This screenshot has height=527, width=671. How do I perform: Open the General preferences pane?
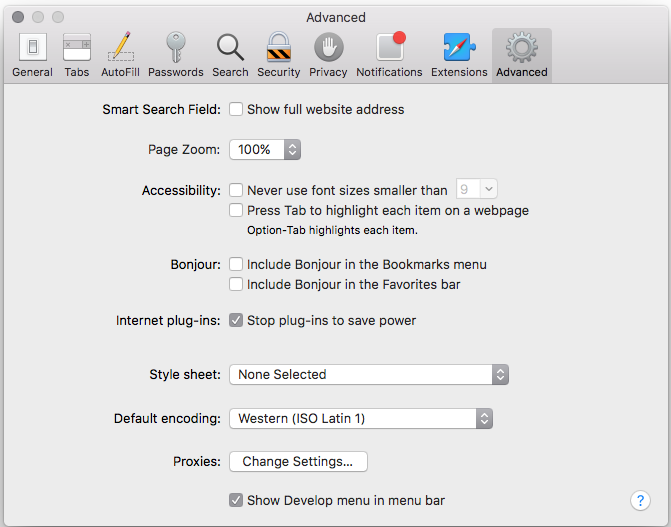click(33, 55)
